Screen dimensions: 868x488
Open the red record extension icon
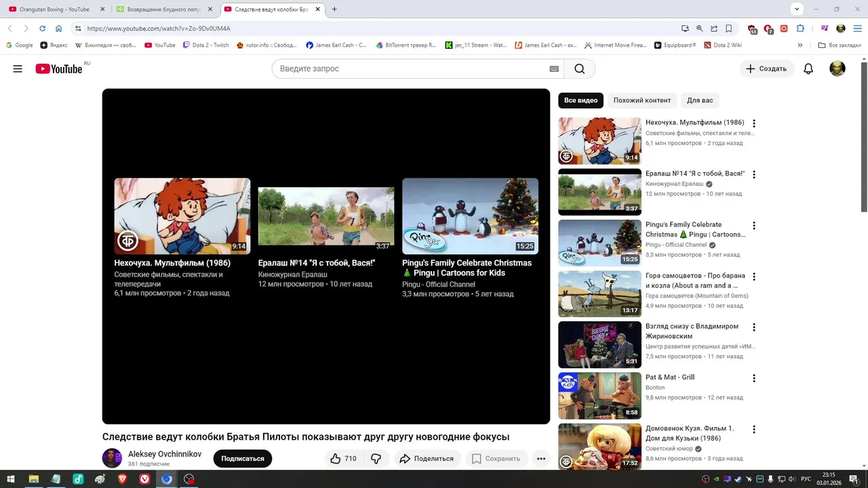coord(784,28)
